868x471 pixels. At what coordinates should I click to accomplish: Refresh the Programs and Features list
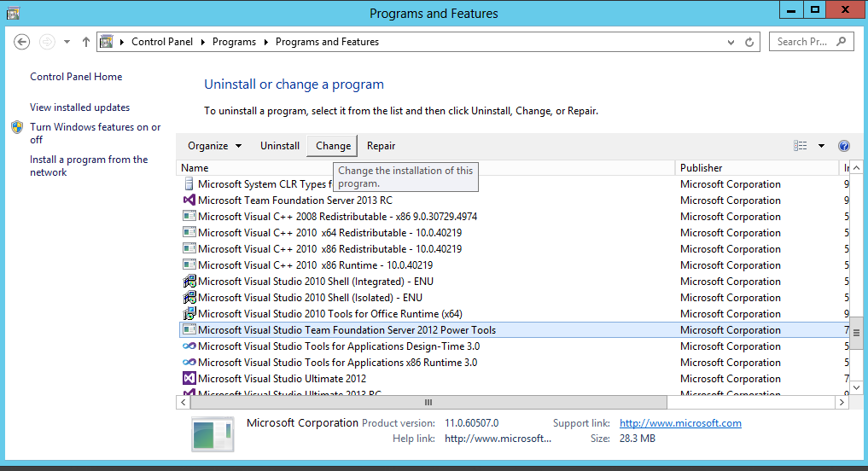click(x=749, y=42)
